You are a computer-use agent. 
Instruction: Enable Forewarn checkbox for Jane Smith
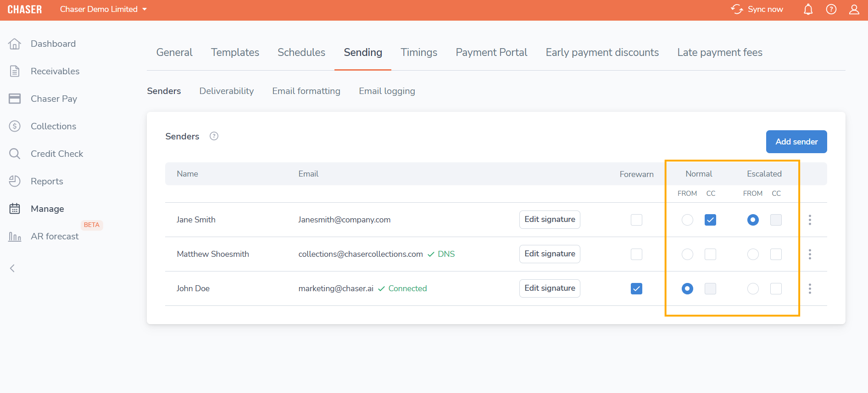pyautogui.click(x=636, y=220)
